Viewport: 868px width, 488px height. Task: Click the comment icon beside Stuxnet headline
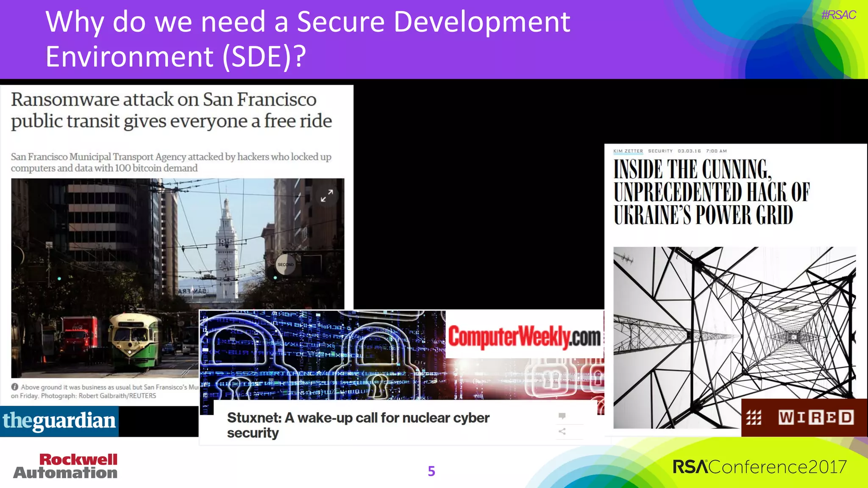pyautogui.click(x=562, y=416)
